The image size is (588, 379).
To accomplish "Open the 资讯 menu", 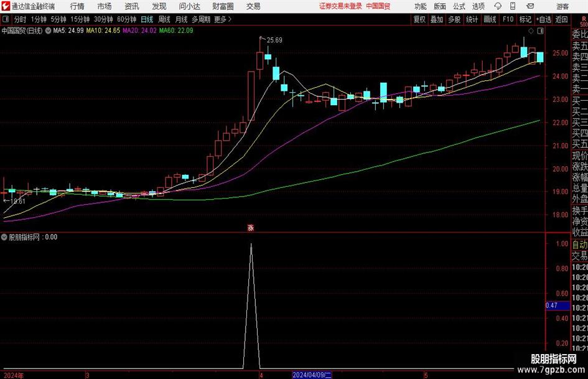I will click(x=132, y=6).
